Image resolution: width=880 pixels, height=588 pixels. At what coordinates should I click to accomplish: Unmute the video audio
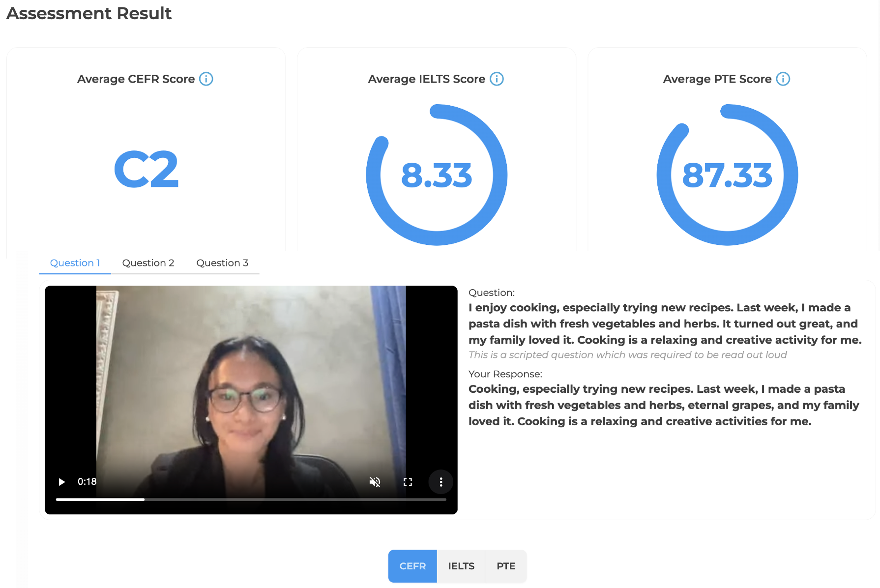[x=375, y=482]
